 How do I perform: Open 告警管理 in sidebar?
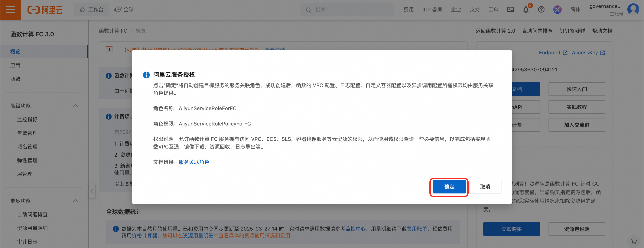click(27, 133)
